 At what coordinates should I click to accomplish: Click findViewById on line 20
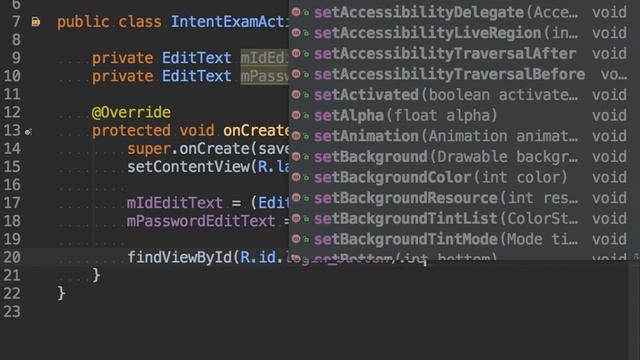179,257
